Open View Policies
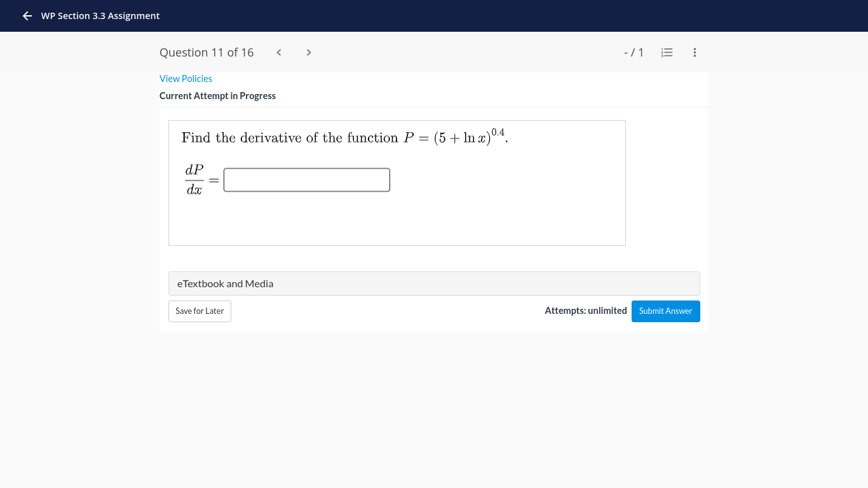Image resolution: width=868 pixels, height=488 pixels. pos(186,78)
